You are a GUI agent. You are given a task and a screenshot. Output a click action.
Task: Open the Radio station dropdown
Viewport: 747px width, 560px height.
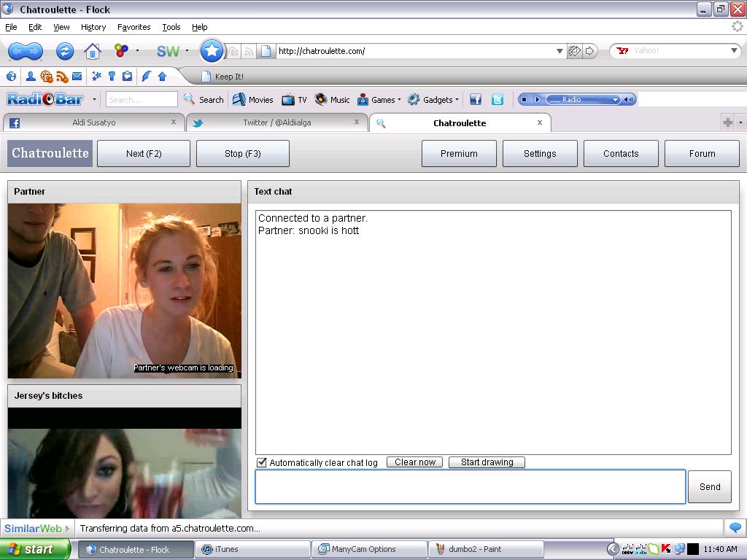coord(615,99)
